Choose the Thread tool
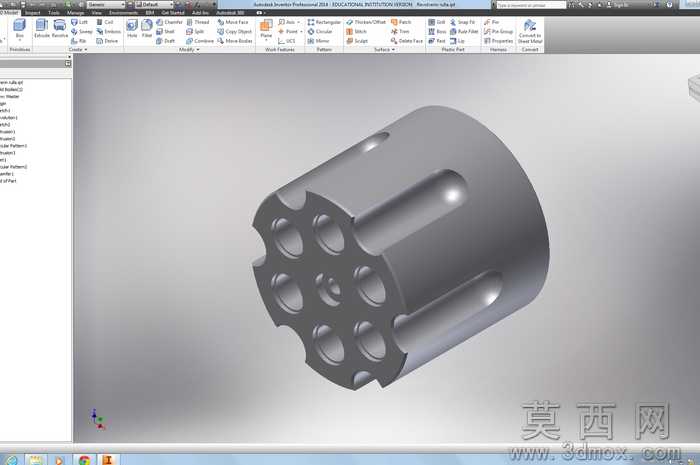Screen dimensions: 700x465 pyautogui.click(x=198, y=22)
